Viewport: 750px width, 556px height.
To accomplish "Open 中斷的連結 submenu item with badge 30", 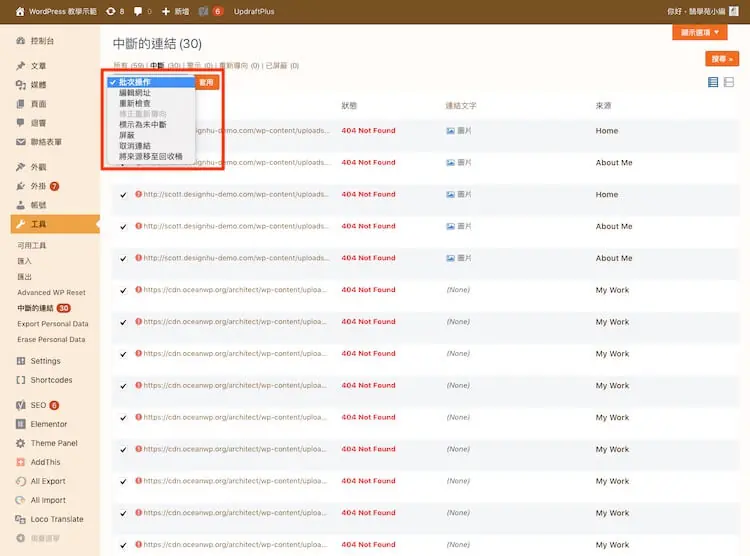I will click(x=44, y=308).
